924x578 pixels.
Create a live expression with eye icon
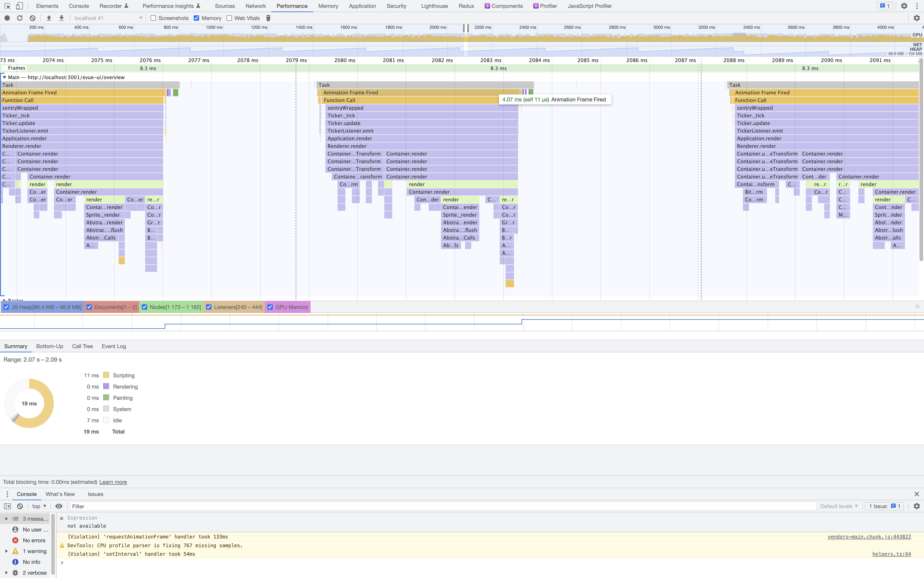click(x=59, y=506)
